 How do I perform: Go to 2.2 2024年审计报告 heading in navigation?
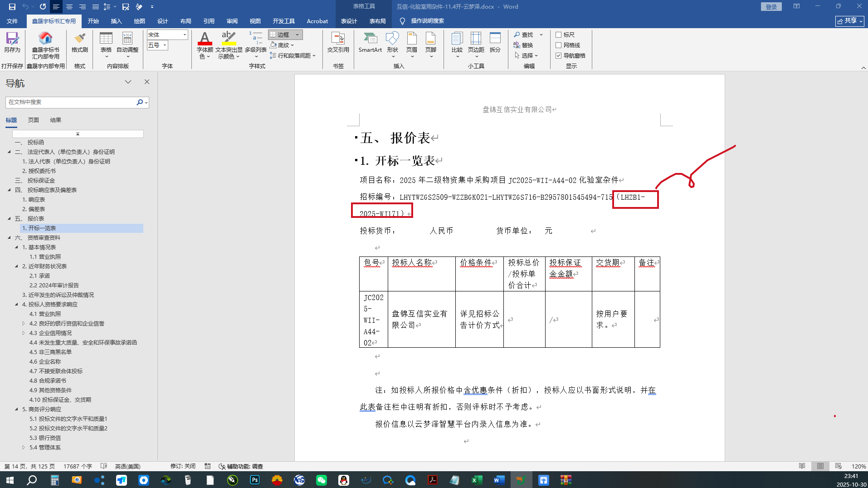click(x=54, y=285)
